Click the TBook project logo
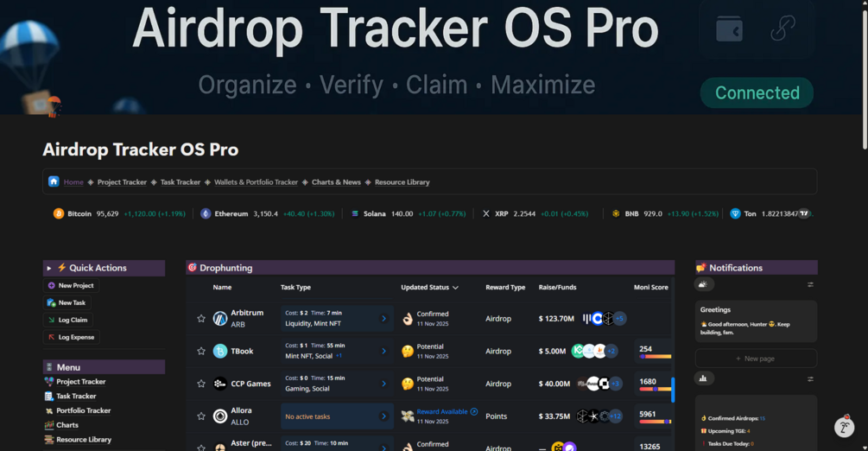 pyautogui.click(x=219, y=351)
